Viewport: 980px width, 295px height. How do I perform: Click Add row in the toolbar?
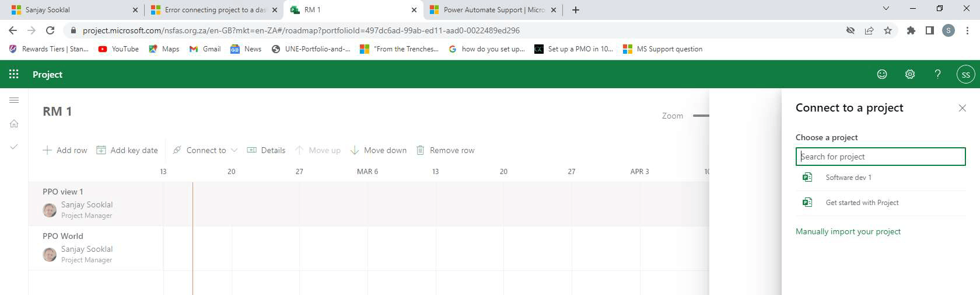pos(65,150)
